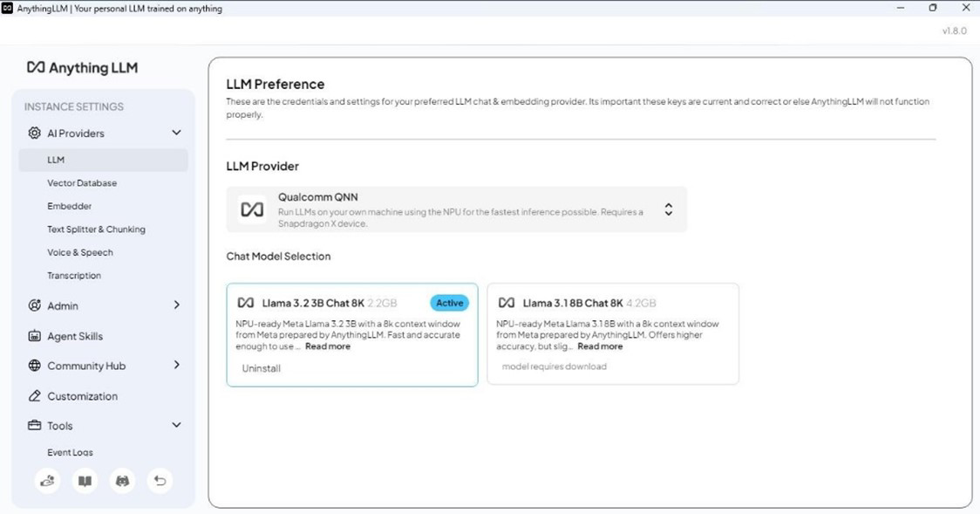This screenshot has width=980, height=514.
Task: Open Voice & Speech settings
Action: [x=80, y=252]
